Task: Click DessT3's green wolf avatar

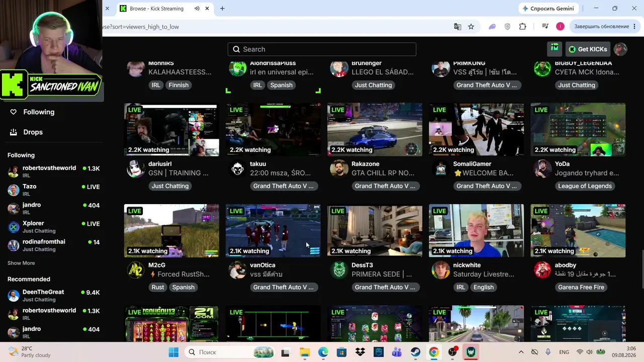Action: point(339,270)
